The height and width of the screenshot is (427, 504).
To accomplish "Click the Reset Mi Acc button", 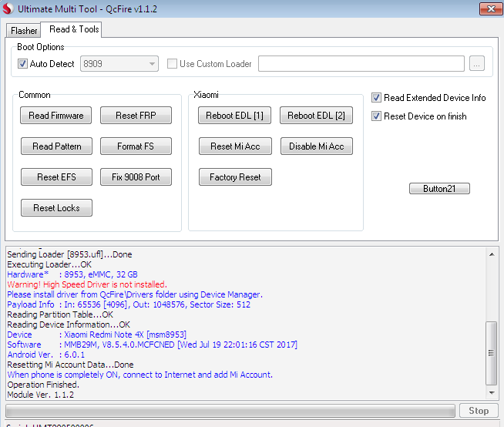I will [x=235, y=146].
